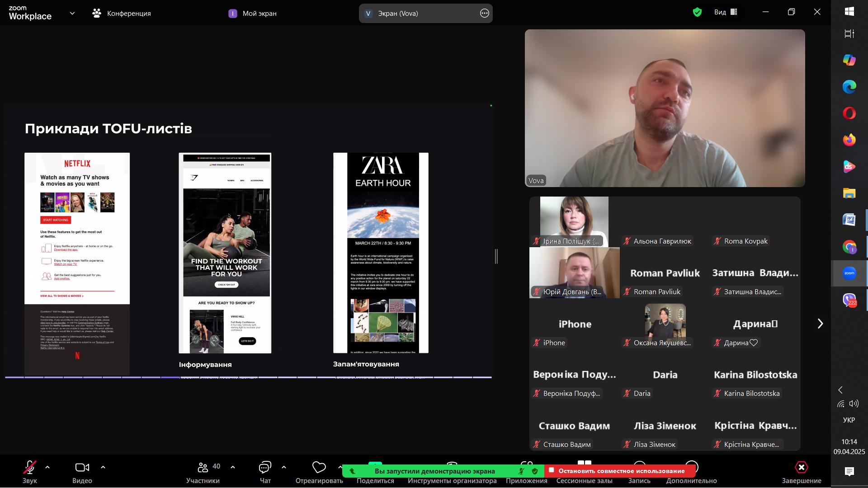Click divider handle between screen and gallery
This screenshot has height=488, width=868.
[496, 256]
